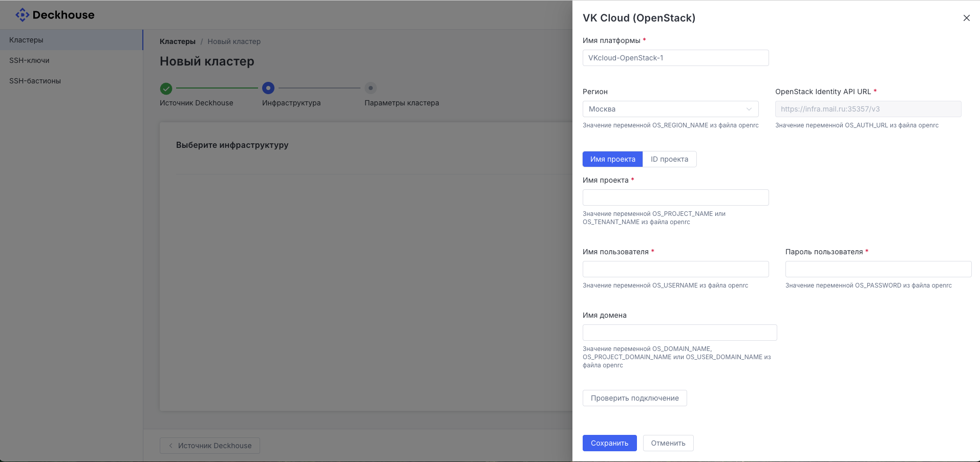Open SSH-бастионы in the sidebar
The height and width of the screenshot is (462, 980).
[x=71, y=81]
